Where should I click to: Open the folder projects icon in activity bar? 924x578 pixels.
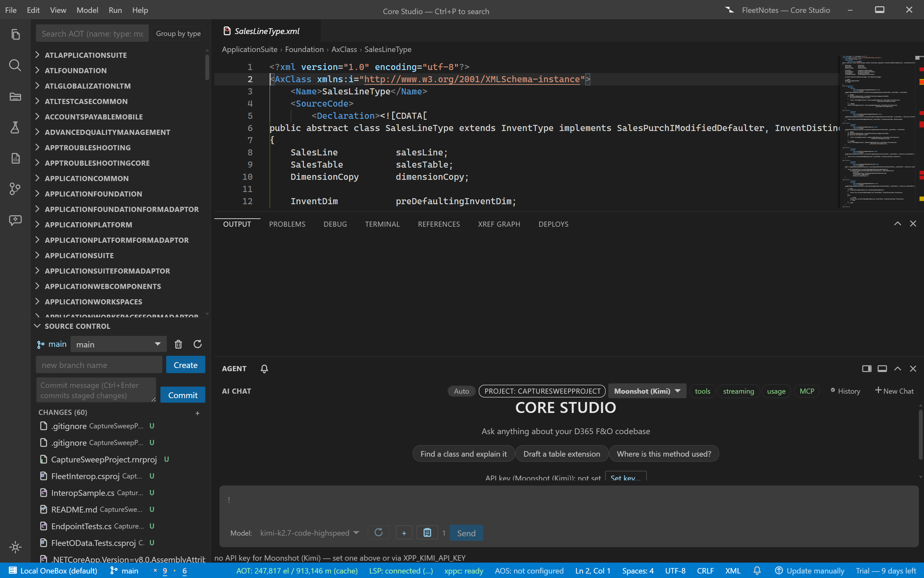[15, 96]
